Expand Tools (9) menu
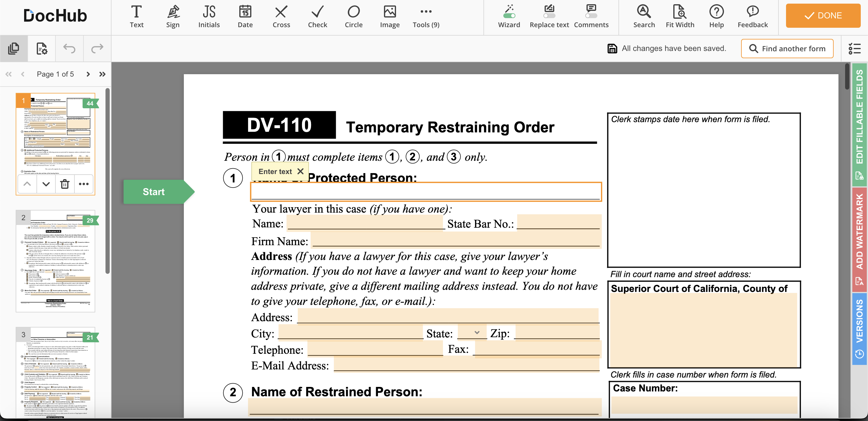This screenshot has height=421, width=868. (426, 17)
